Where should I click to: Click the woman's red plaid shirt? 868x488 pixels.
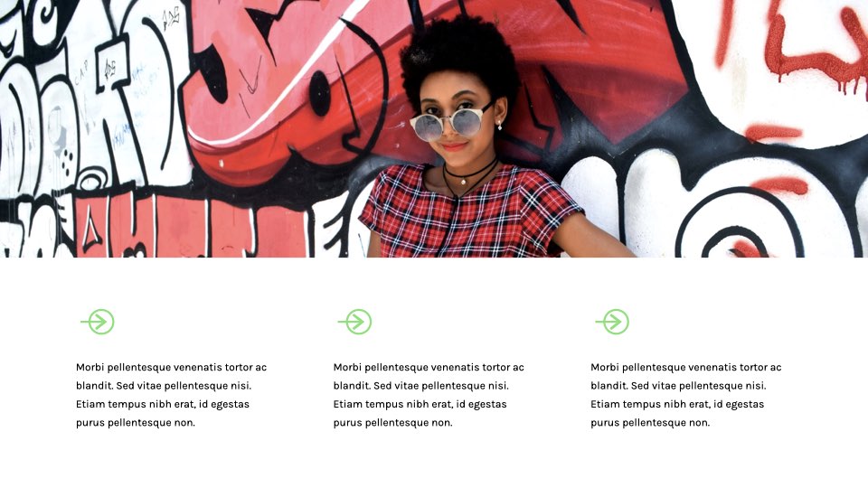pos(470,213)
